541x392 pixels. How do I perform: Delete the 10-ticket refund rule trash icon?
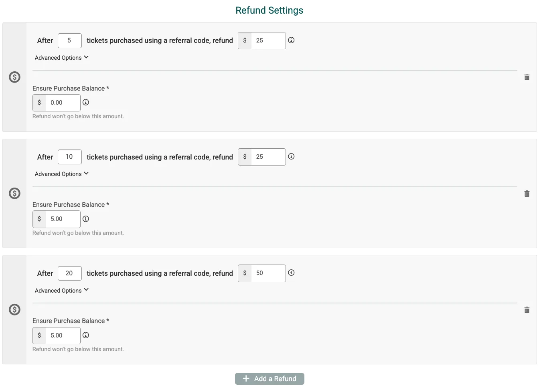527,194
